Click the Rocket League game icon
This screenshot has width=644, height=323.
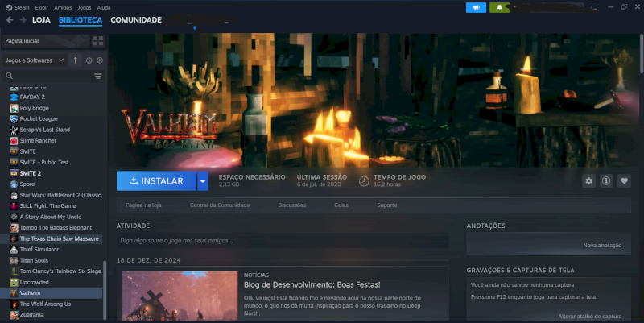pyautogui.click(x=14, y=119)
